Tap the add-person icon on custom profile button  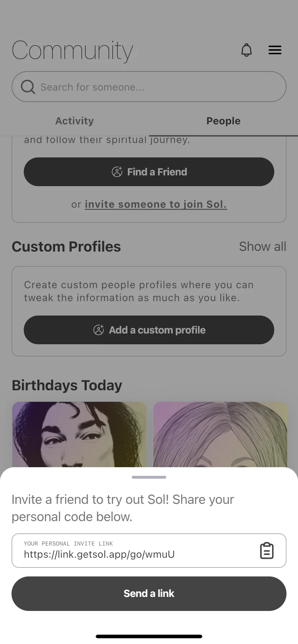[x=99, y=330]
